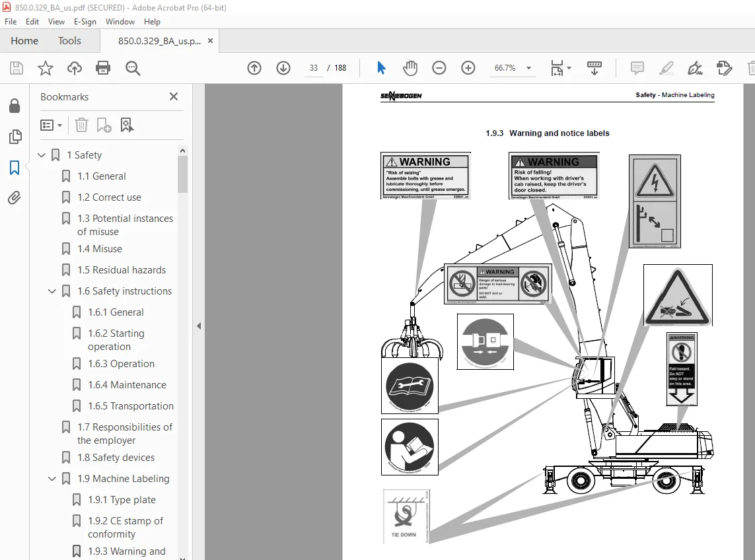Image resolution: width=755 pixels, height=560 pixels.
Task: Click the upload to cloud icon
Action: (74, 68)
